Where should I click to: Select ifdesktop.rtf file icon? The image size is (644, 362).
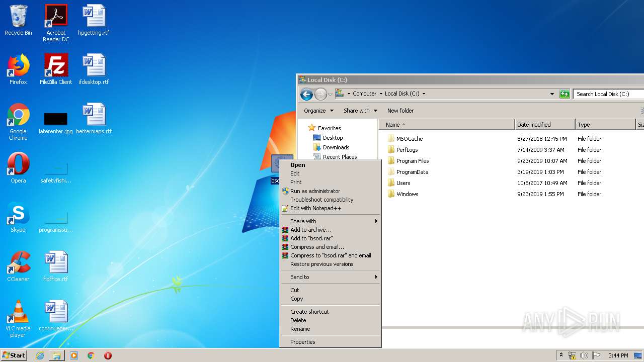point(94,69)
